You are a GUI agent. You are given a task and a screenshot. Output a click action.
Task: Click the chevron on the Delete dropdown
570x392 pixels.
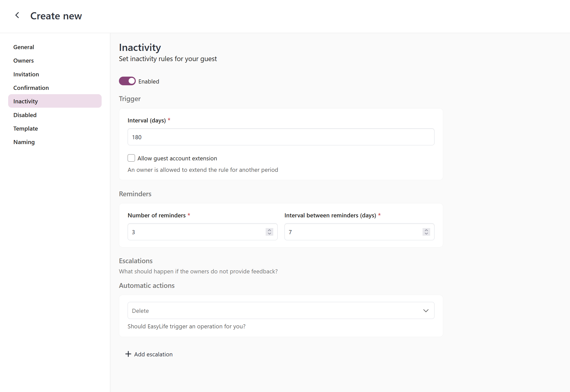426,311
